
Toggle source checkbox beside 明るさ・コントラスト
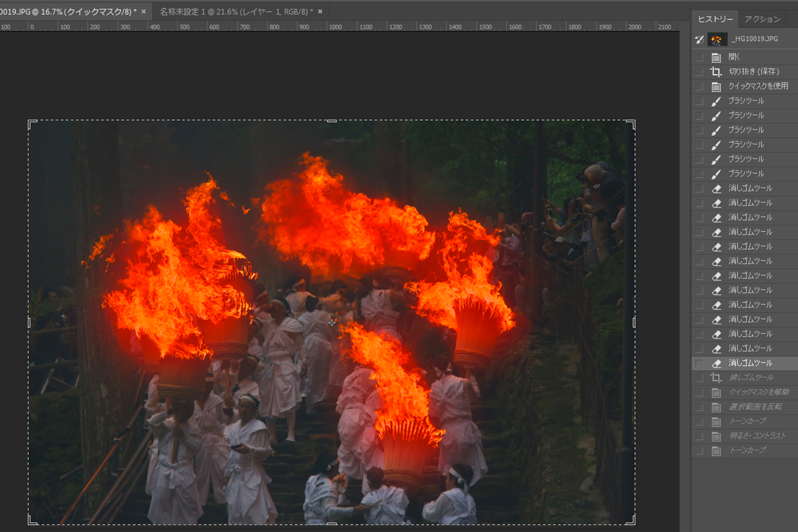(x=699, y=436)
